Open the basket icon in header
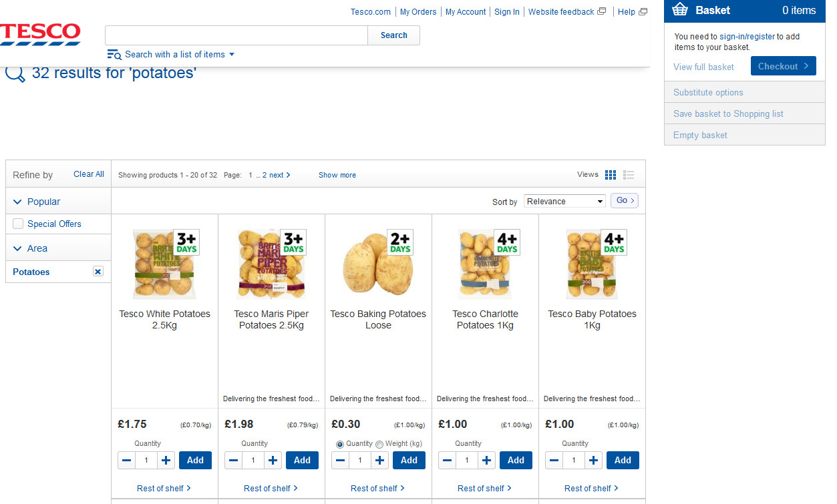The height and width of the screenshot is (504, 837). tap(680, 10)
